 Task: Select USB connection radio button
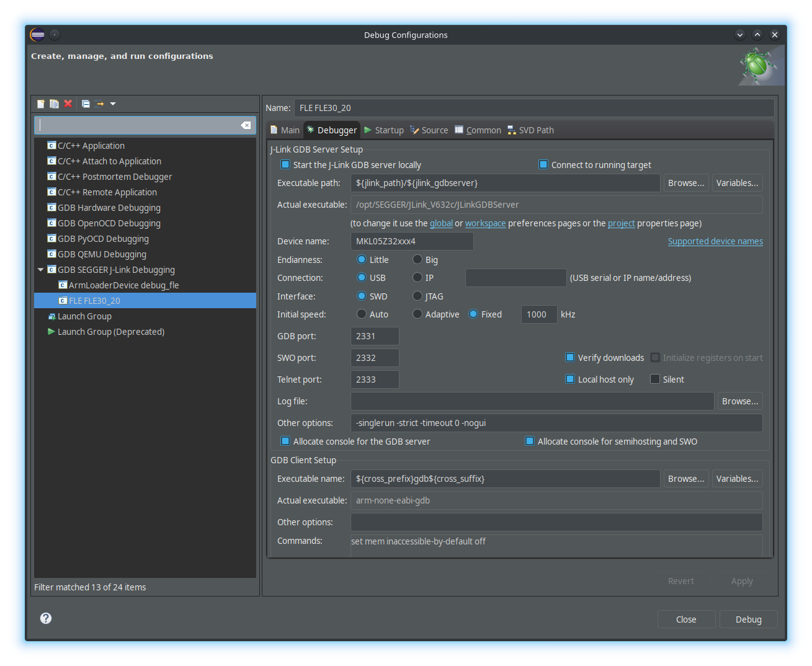tap(362, 278)
